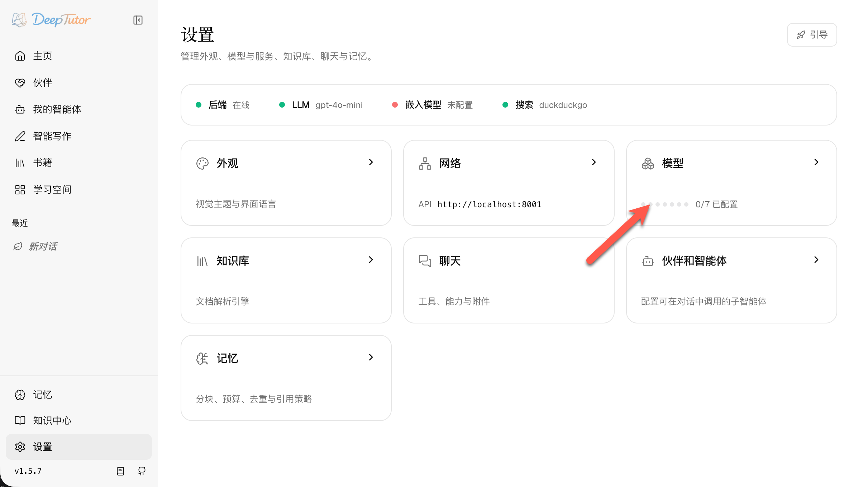868x487 pixels.
Task: Open the 聊天 settings card title
Action: point(450,261)
